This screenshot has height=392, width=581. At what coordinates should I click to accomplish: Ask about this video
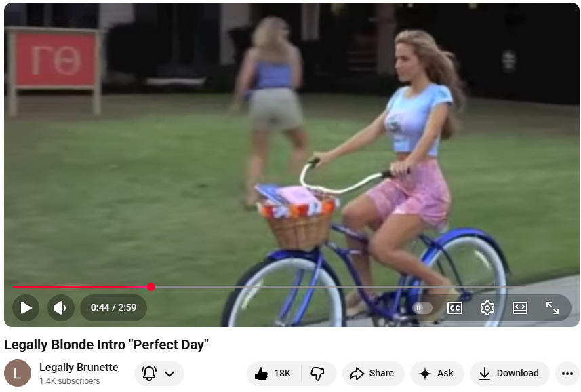click(437, 374)
